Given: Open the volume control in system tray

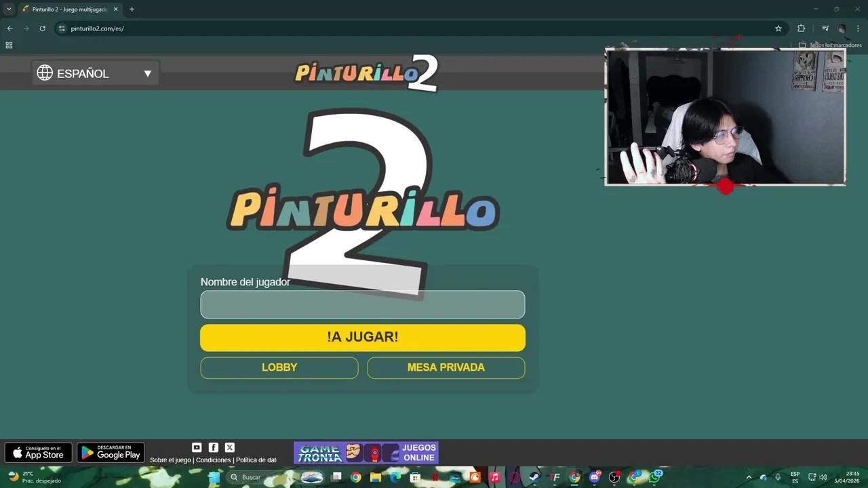Looking at the screenshot, I should click(823, 477).
